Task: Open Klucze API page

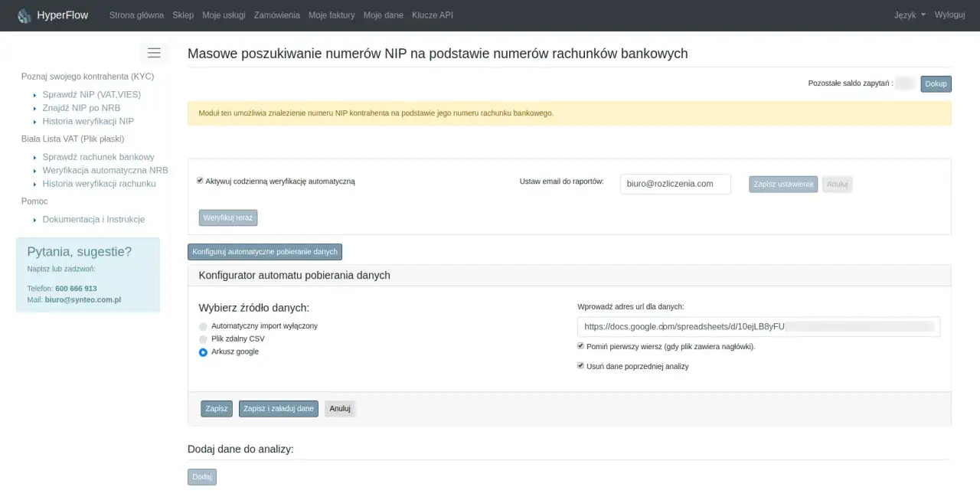Action: point(433,15)
